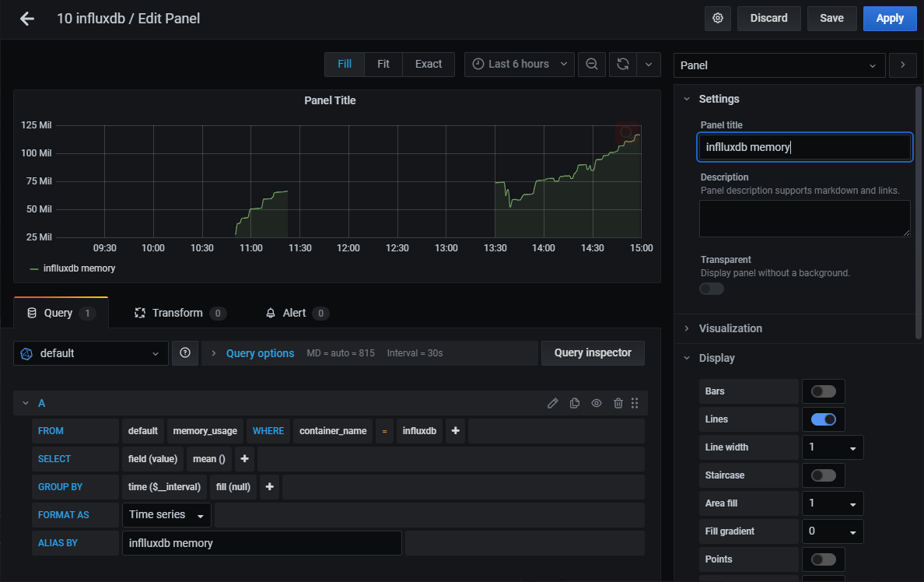This screenshot has width=924, height=582.
Task: Click the drag handle icon for query A
Action: [635, 403]
